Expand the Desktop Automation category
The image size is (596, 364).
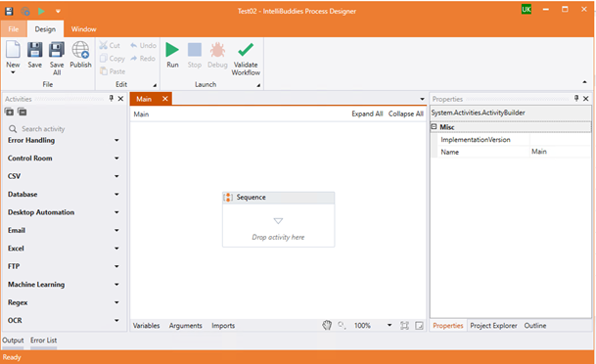click(117, 212)
